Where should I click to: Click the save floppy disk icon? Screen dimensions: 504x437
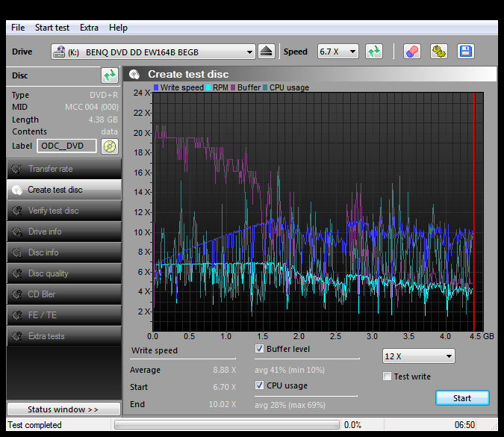pos(466,52)
